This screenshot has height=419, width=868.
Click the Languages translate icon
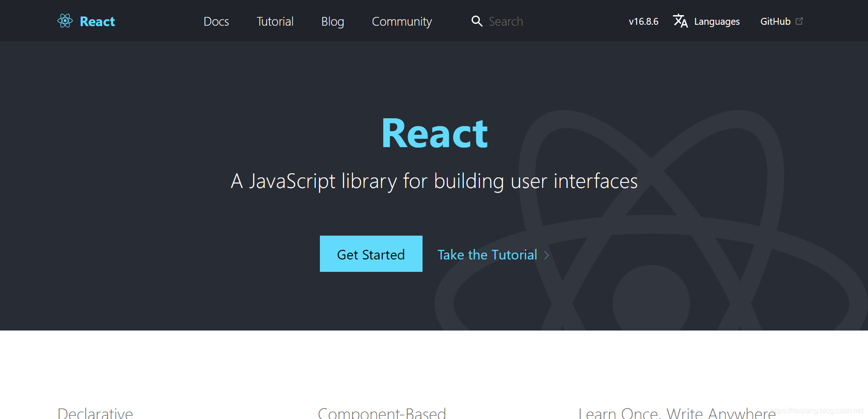point(681,21)
